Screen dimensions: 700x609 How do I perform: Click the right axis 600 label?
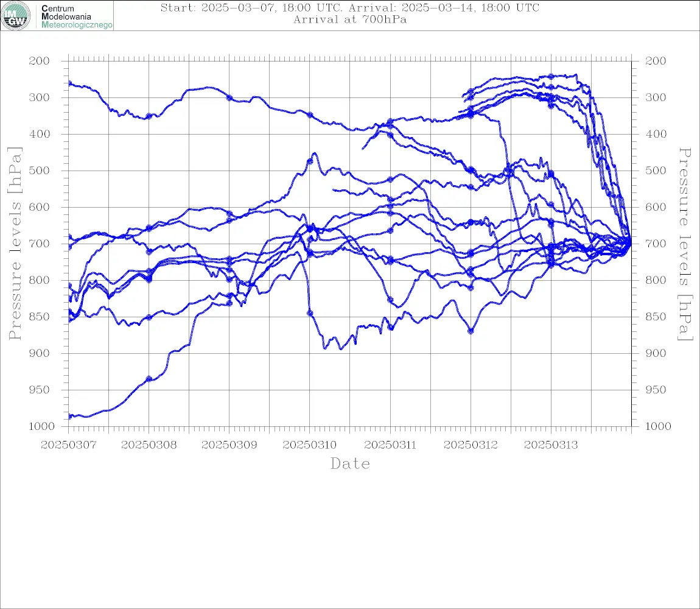[x=656, y=207]
